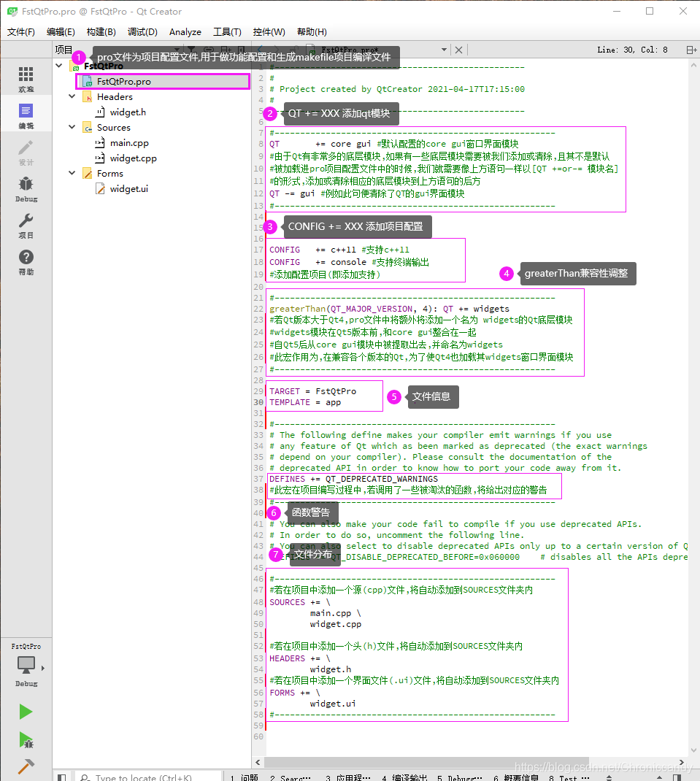Collapse the FstQtPro project root node
700x781 pixels.
click(x=59, y=66)
